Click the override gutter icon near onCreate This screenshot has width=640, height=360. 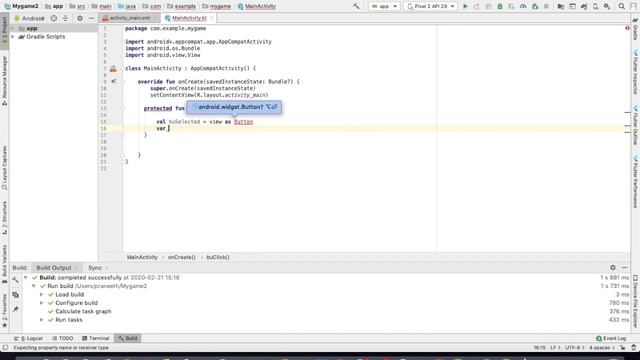pyautogui.click(x=113, y=81)
